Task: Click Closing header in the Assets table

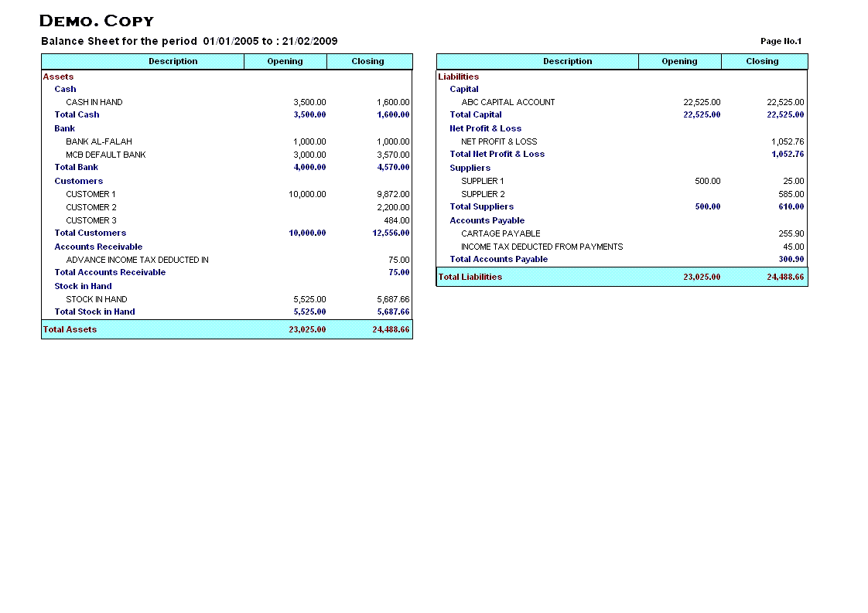Action: (x=367, y=61)
